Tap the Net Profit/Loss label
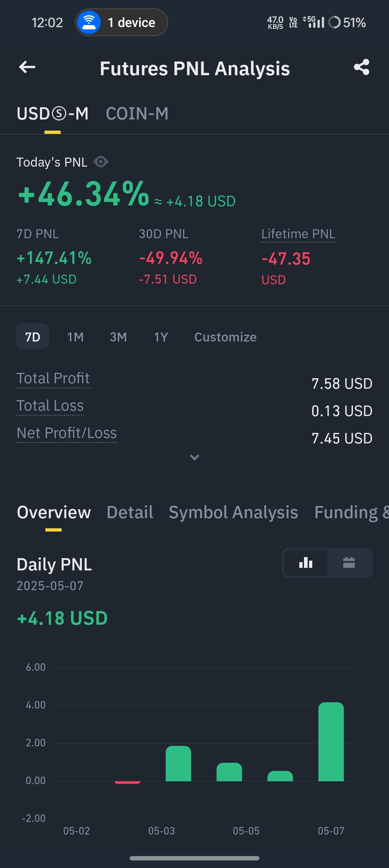Screen dimensions: 389x868 (67, 433)
